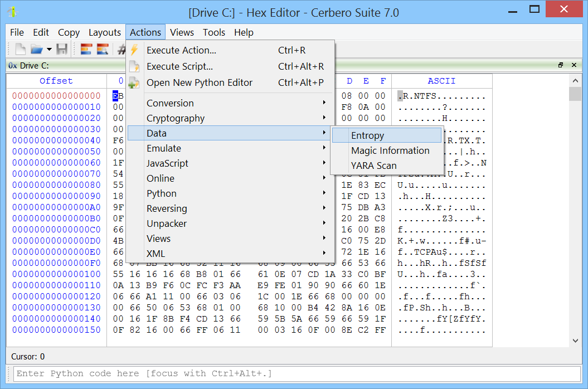Screen dimensions: 588x389
Task: Click the Open folder toolbar icon
Action: (x=37, y=49)
